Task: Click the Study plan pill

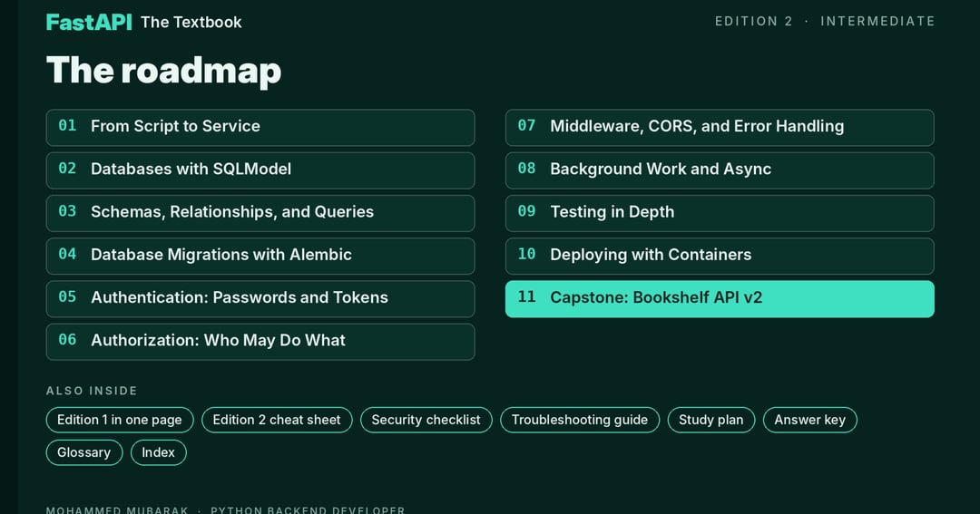Action: click(x=711, y=420)
